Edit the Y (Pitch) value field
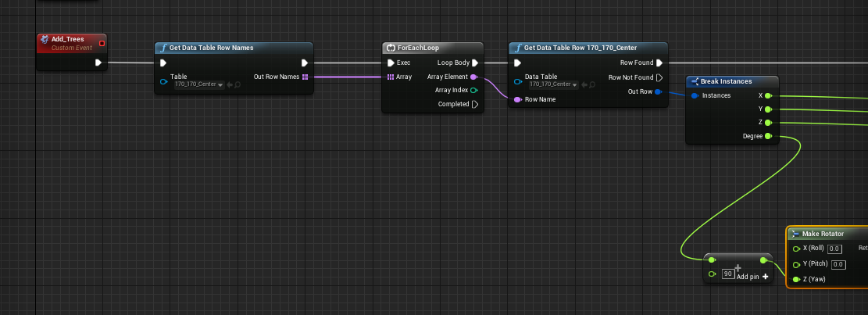The width and height of the screenshot is (868, 315). (x=838, y=264)
